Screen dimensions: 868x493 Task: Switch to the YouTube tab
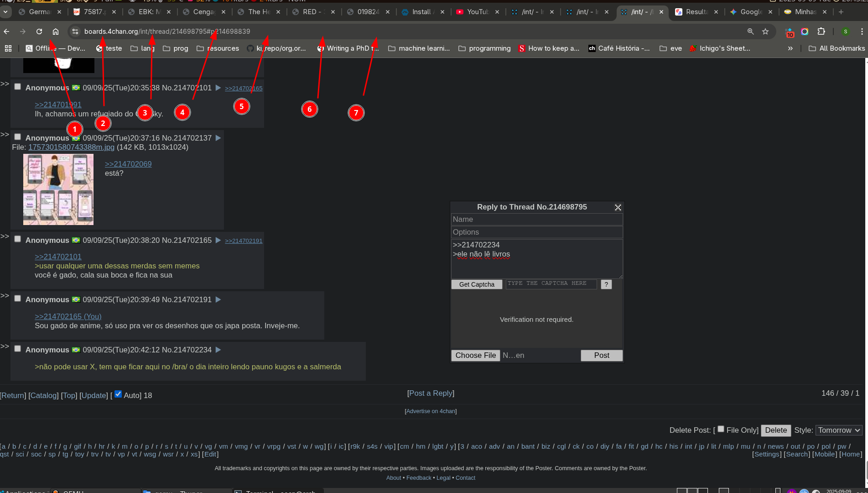[478, 12]
